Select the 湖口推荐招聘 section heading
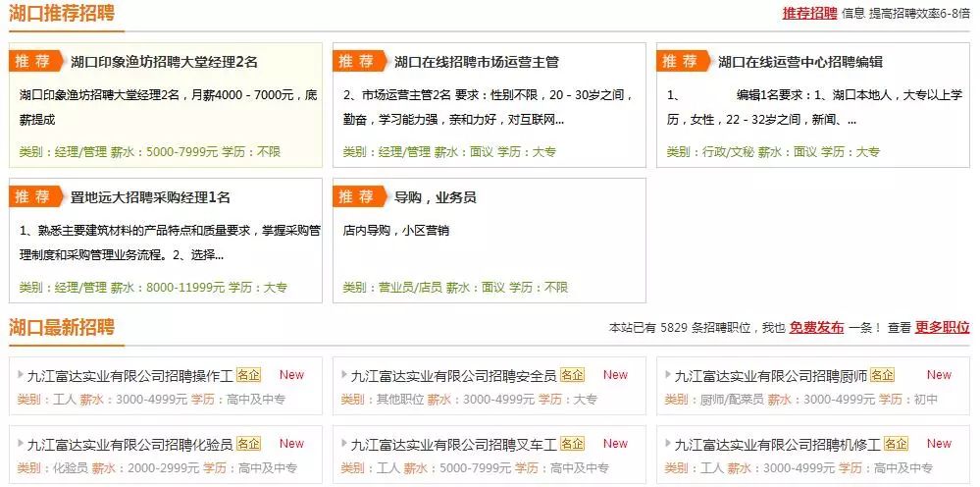980x487 pixels. tap(62, 13)
